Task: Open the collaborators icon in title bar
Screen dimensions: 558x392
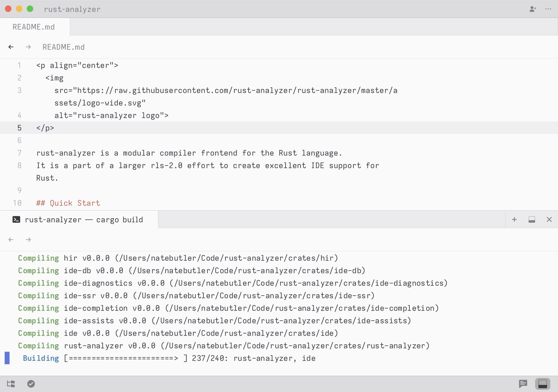Action: tap(533, 9)
